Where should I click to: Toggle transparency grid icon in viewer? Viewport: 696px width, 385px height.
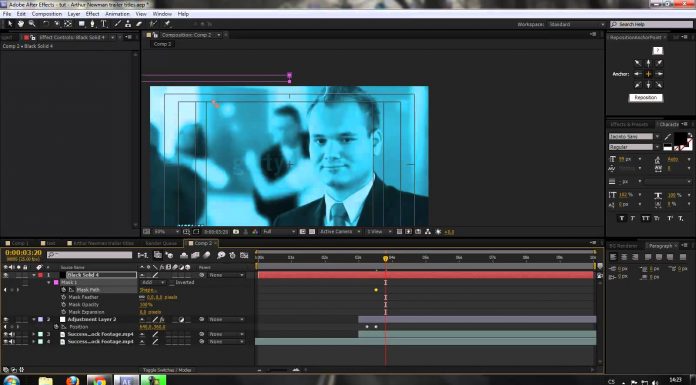pyautogui.click(x=312, y=232)
